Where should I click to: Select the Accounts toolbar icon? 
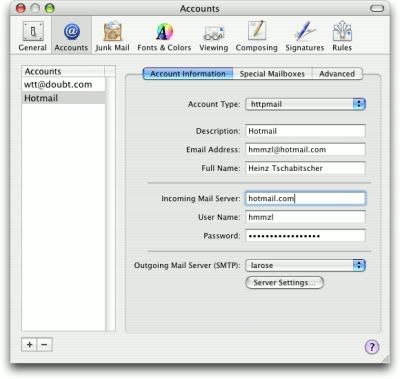71,36
